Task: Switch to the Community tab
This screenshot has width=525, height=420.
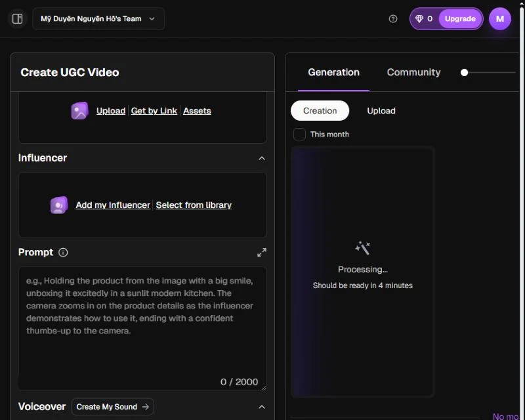Action: (x=414, y=72)
